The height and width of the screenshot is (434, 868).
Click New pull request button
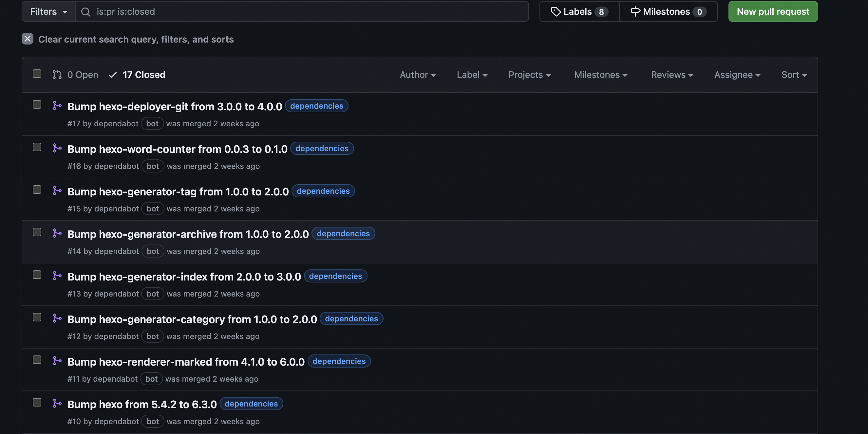[x=773, y=11]
